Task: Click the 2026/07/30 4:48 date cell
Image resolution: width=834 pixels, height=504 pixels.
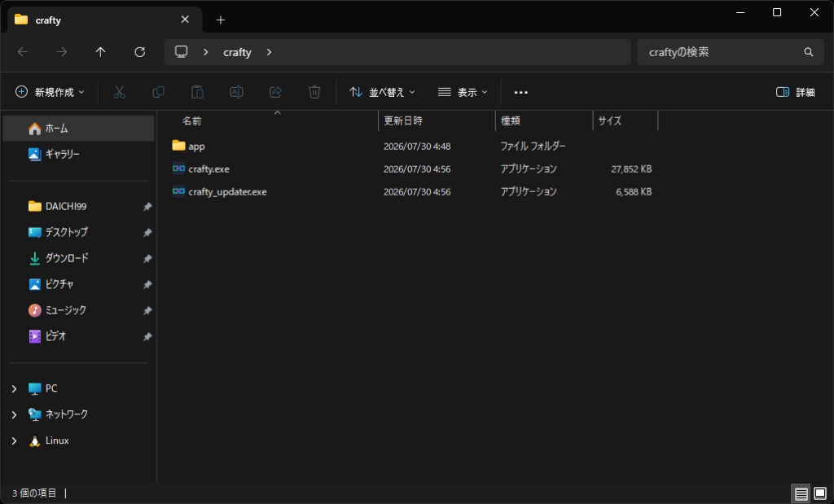Action: click(417, 147)
